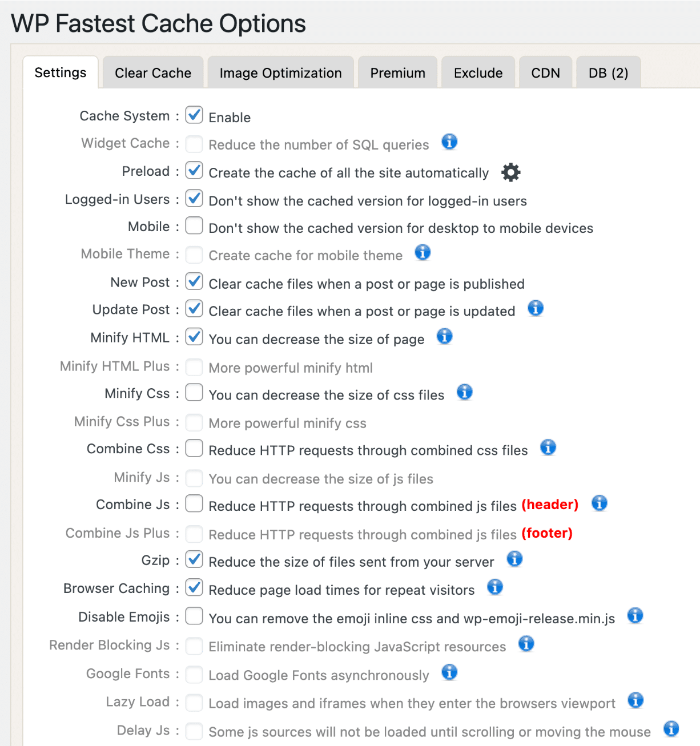
Task: Click Disable Emojis info icon
Action: click(635, 615)
